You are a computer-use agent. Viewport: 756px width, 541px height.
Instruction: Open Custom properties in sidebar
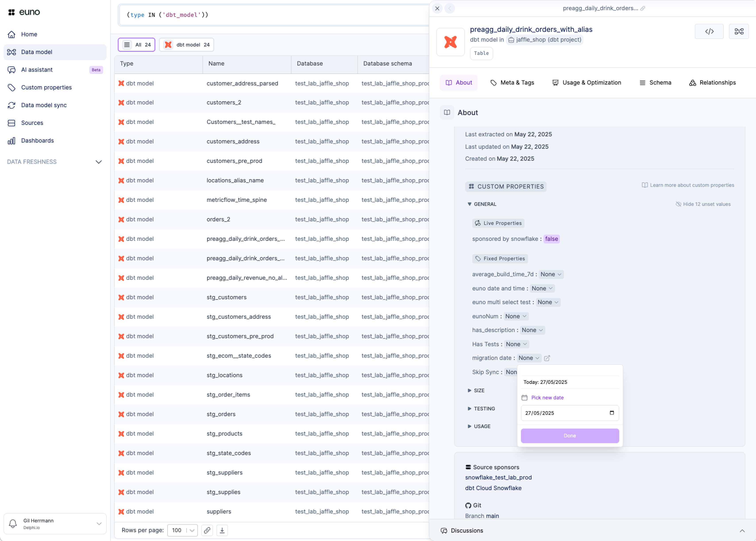tap(46, 87)
